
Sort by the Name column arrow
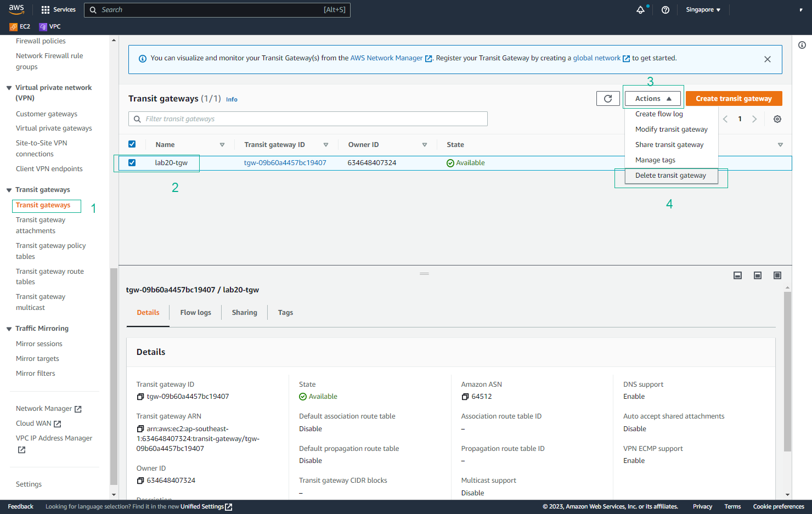click(x=222, y=145)
